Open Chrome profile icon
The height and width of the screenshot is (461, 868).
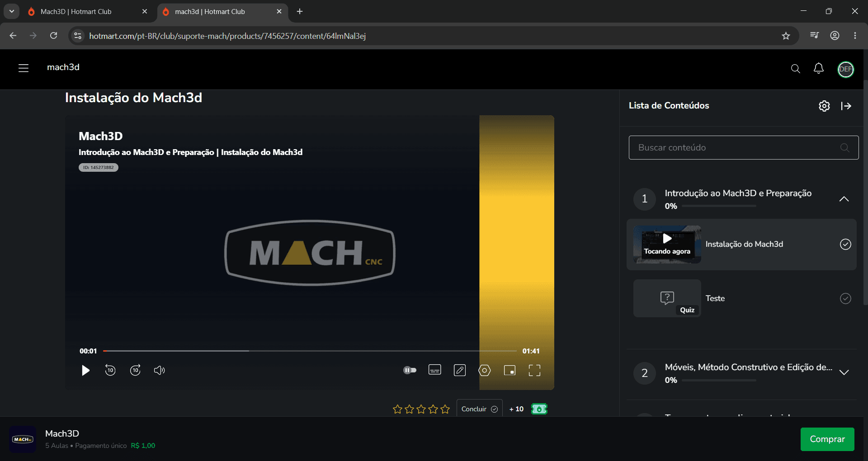pyautogui.click(x=835, y=36)
